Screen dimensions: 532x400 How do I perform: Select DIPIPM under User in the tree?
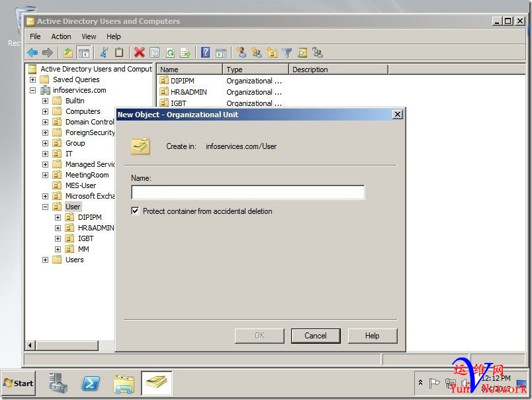coord(89,217)
